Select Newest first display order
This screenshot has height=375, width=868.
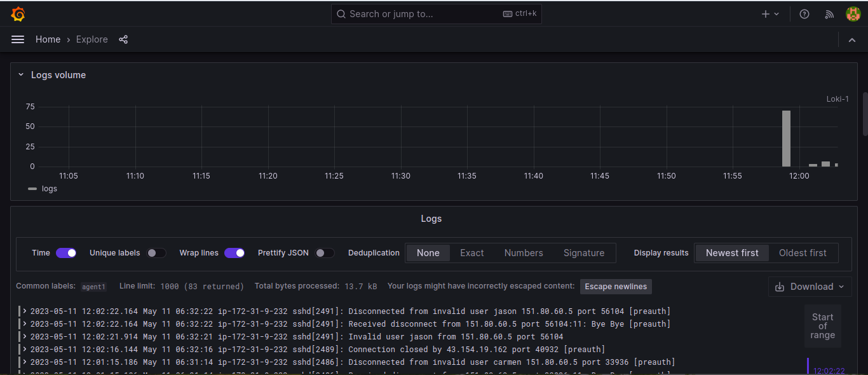(x=732, y=253)
